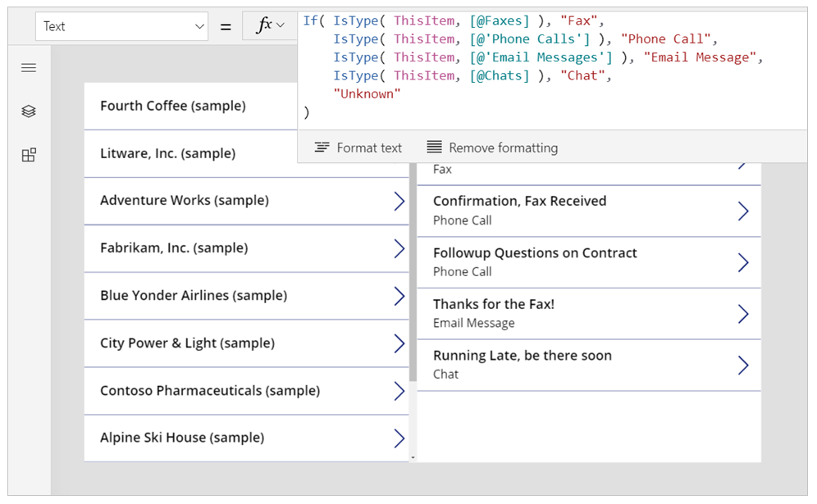
Task: Select Confirmation, Fax Received activity
Action: tap(589, 211)
